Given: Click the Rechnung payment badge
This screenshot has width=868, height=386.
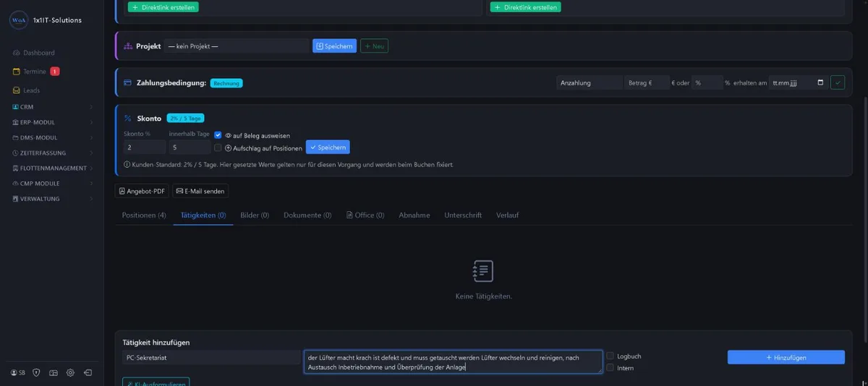Looking at the screenshot, I should click(x=226, y=83).
